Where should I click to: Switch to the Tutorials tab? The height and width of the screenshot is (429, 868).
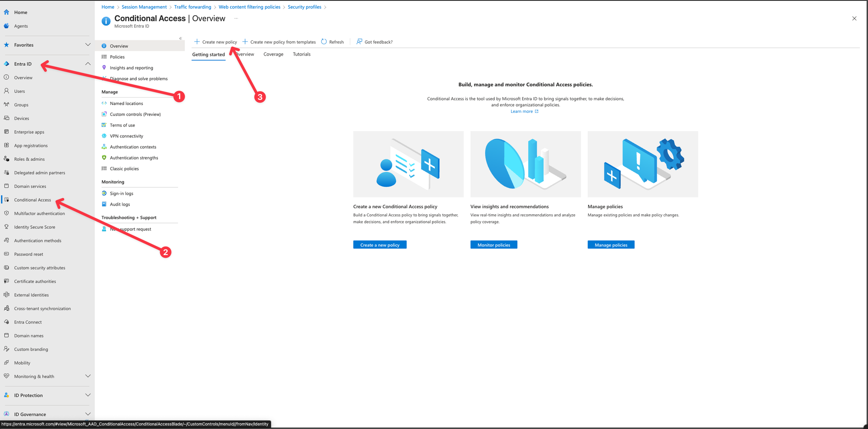pyautogui.click(x=302, y=54)
